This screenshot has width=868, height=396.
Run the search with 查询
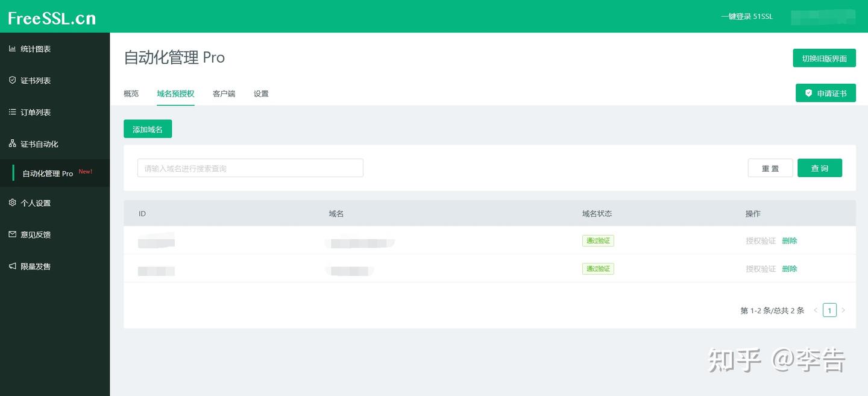coord(820,168)
